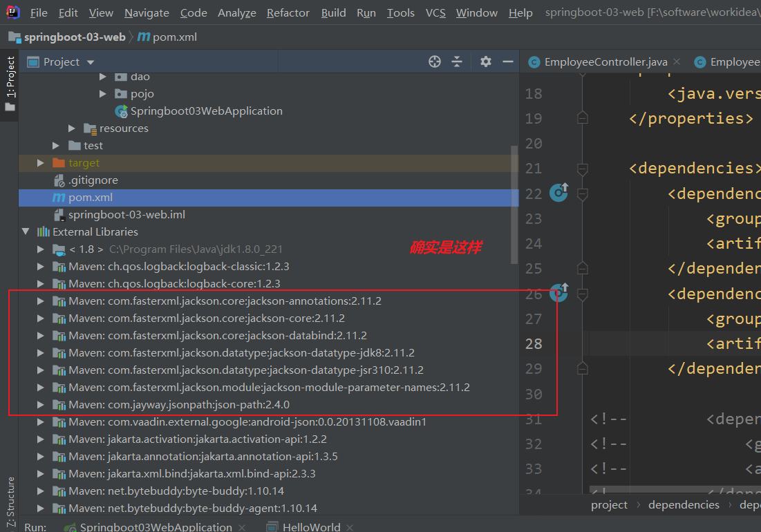Click the orange target folder icon

(59, 163)
